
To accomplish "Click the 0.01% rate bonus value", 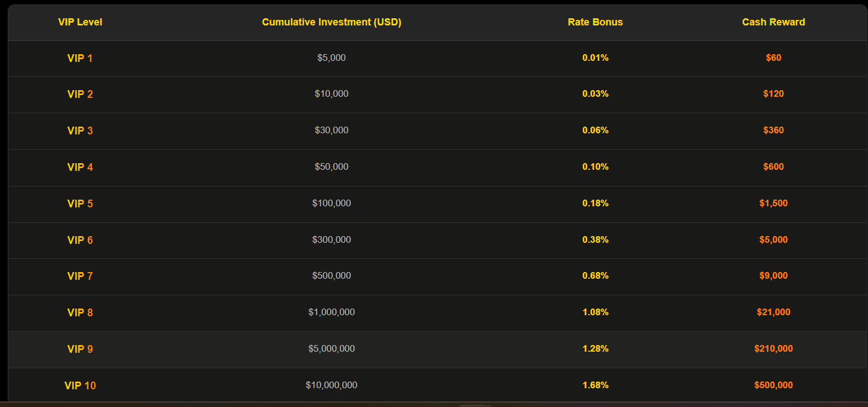I will 595,58.
